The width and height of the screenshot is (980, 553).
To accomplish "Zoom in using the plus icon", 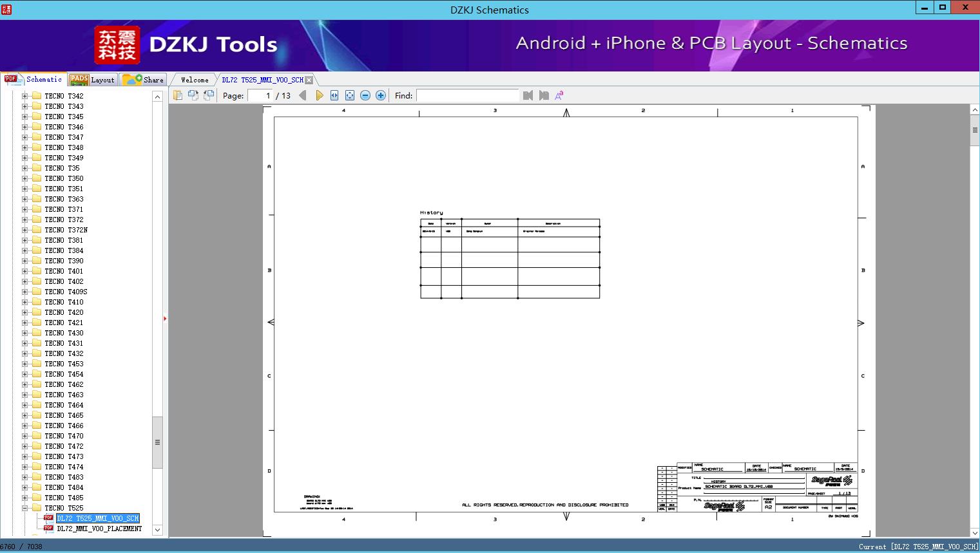I will pyautogui.click(x=380, y=95).
